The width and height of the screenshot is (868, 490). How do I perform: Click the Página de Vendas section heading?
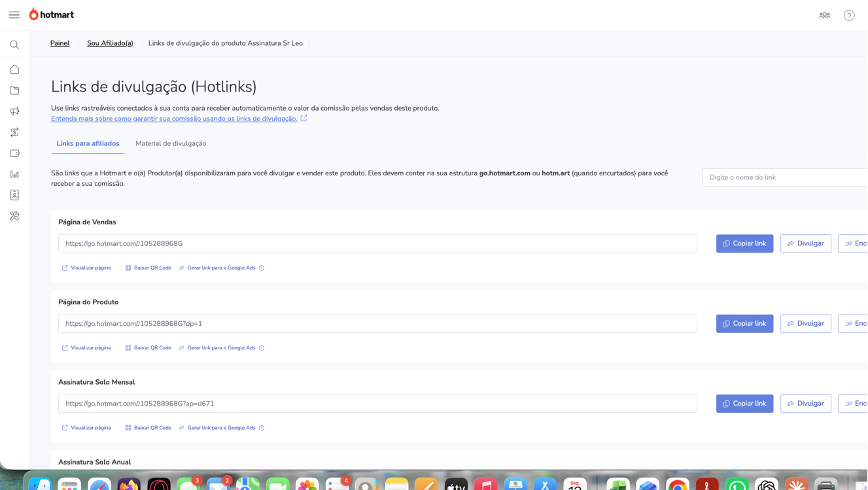(x=87, y=222)
